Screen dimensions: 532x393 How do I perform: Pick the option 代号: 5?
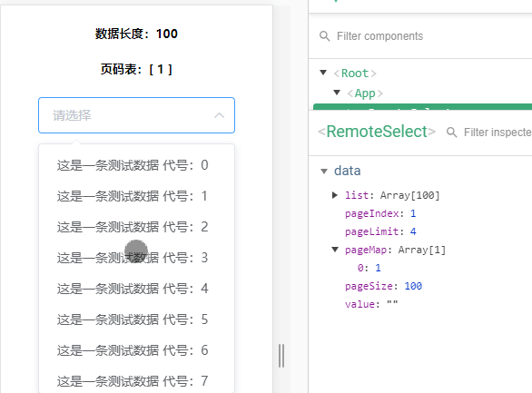click(136, 319)
